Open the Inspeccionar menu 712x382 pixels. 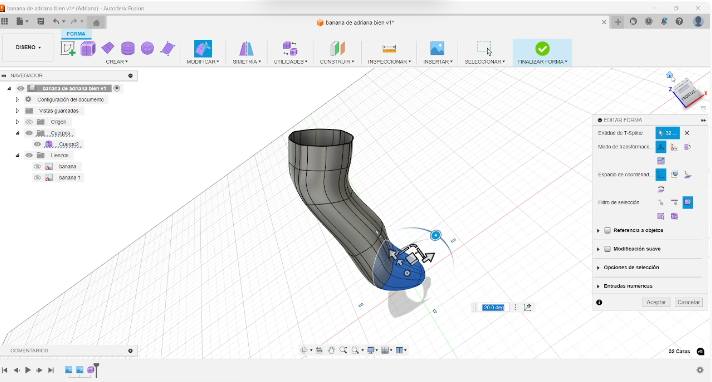[x=389, y=61]
